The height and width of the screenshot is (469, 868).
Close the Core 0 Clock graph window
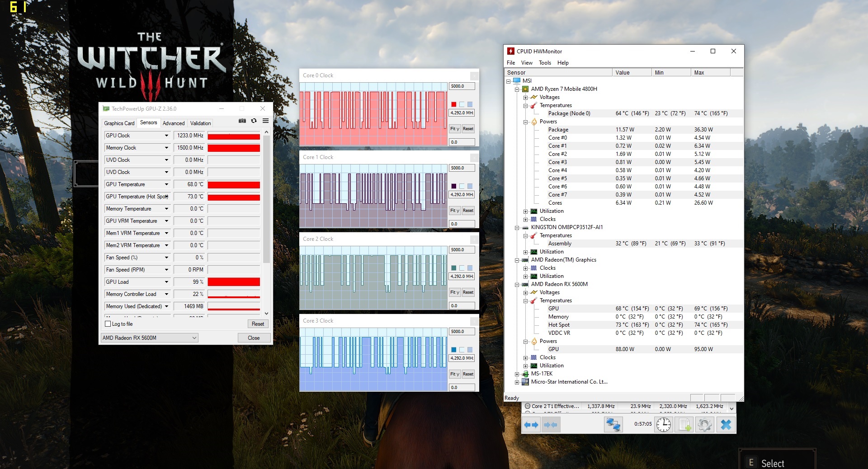point(474,75)
